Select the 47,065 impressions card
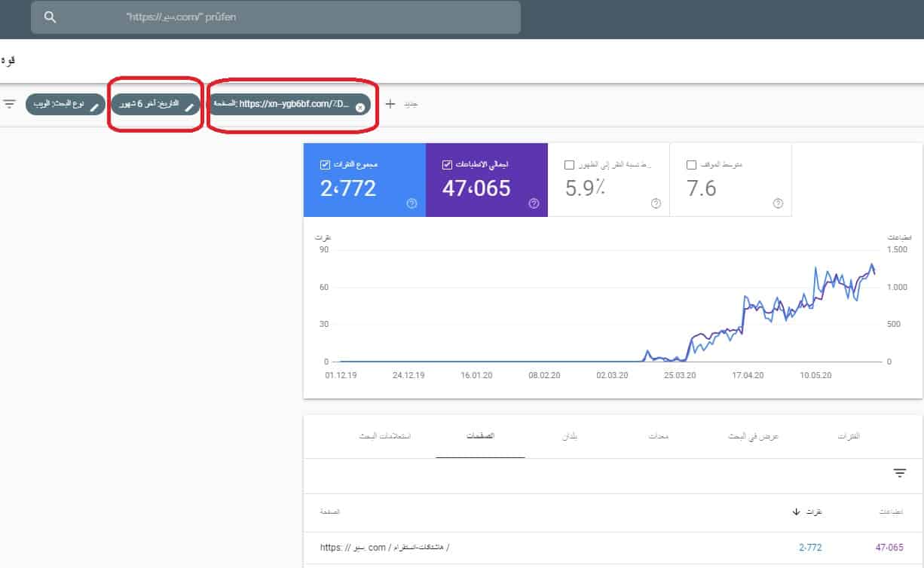This screenshot has width=924, height=568. (x=487, y=179)
